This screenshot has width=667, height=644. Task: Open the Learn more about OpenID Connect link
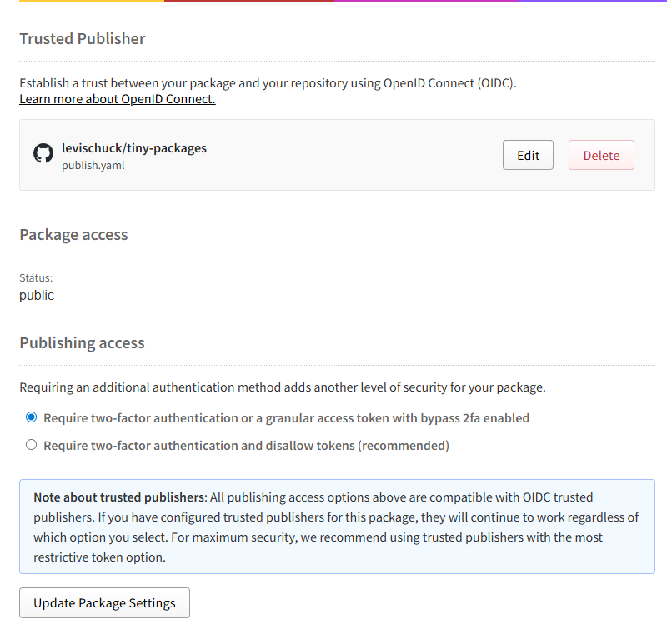pyautogui.click(x=117, y=99)
